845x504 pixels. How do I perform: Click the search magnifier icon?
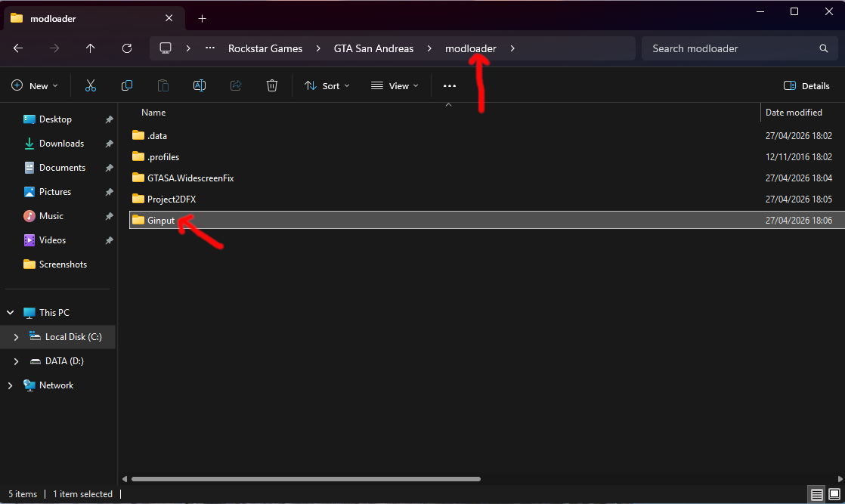(823, 48)
